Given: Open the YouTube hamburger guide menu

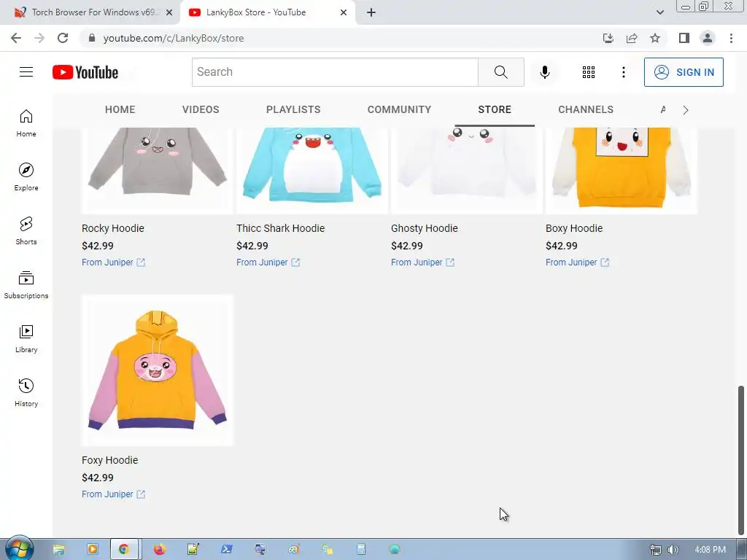Looking at the screenshot, I should [26, 72].
